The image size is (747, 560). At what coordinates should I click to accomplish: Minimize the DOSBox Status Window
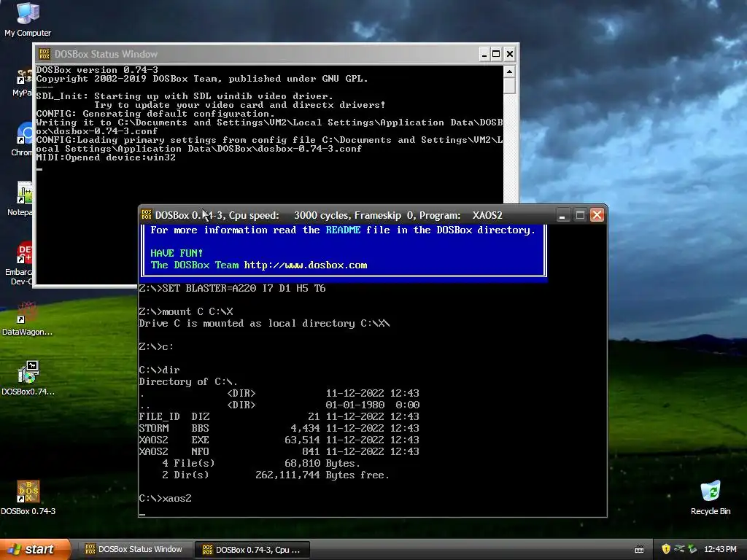[484, 54]
